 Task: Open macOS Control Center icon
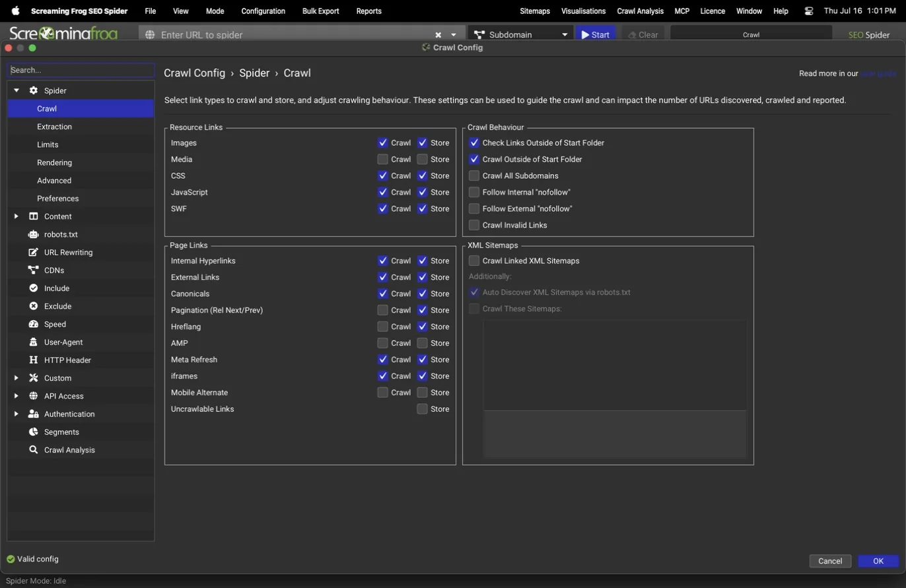pos(809,11)
